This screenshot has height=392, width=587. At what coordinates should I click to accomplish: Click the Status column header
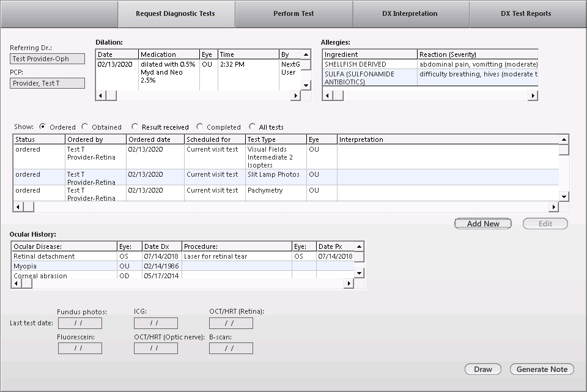(x=39, y=139)
